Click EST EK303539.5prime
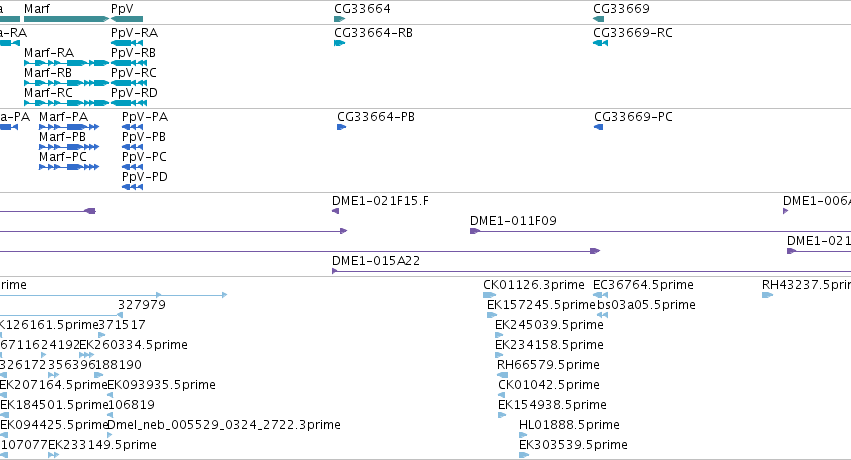Screen dimensions: 851x460 524,456
